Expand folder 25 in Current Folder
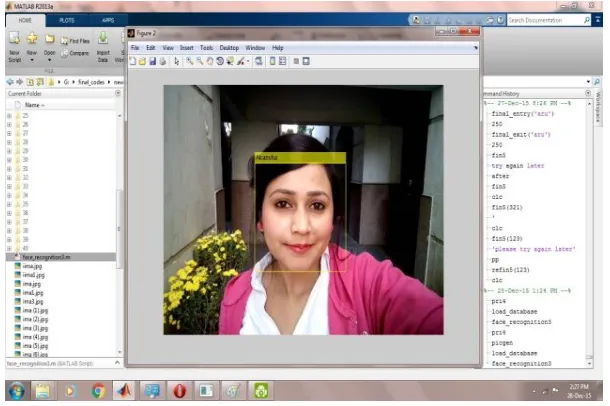610x406 pixels. [9, 116]
